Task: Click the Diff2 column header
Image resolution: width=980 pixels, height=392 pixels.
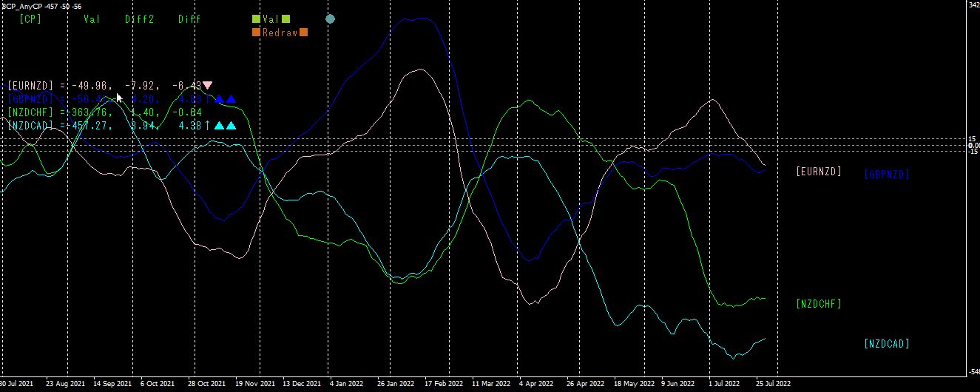Action: pyautogui.click(x=140, y=19)
